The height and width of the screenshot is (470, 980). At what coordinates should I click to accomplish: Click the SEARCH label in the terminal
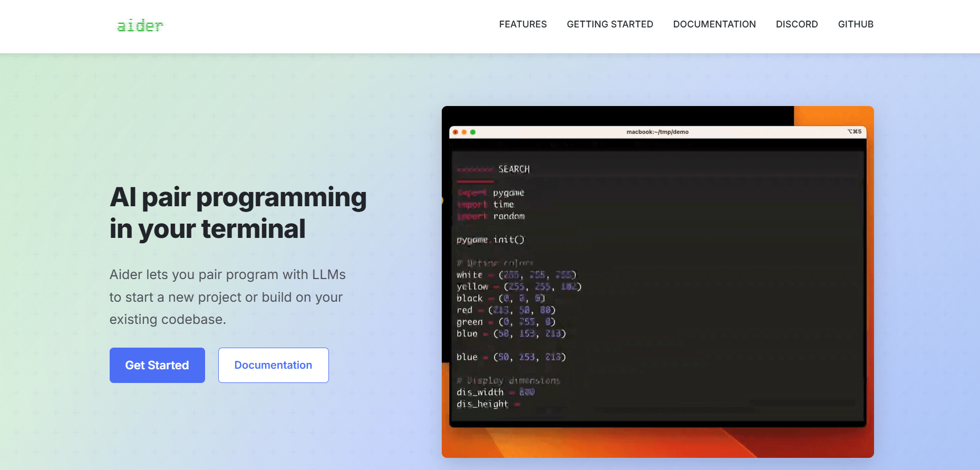point(514,169)
